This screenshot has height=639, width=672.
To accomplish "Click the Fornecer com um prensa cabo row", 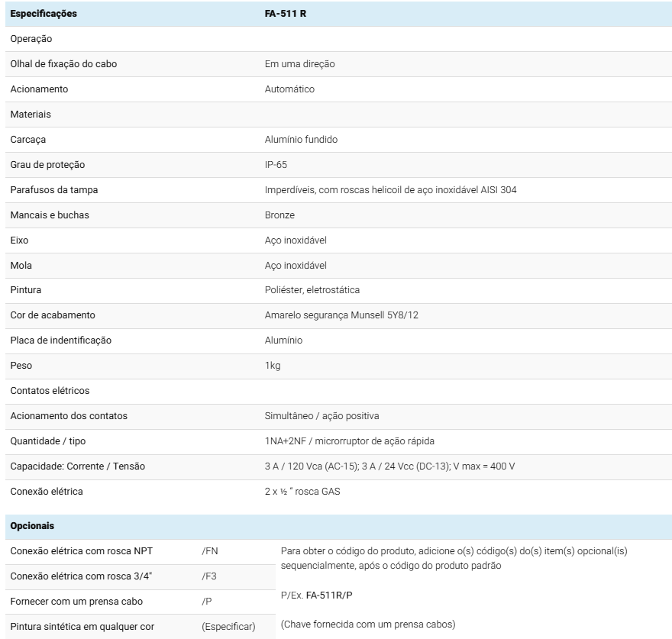I will click(x=76, y=602).
